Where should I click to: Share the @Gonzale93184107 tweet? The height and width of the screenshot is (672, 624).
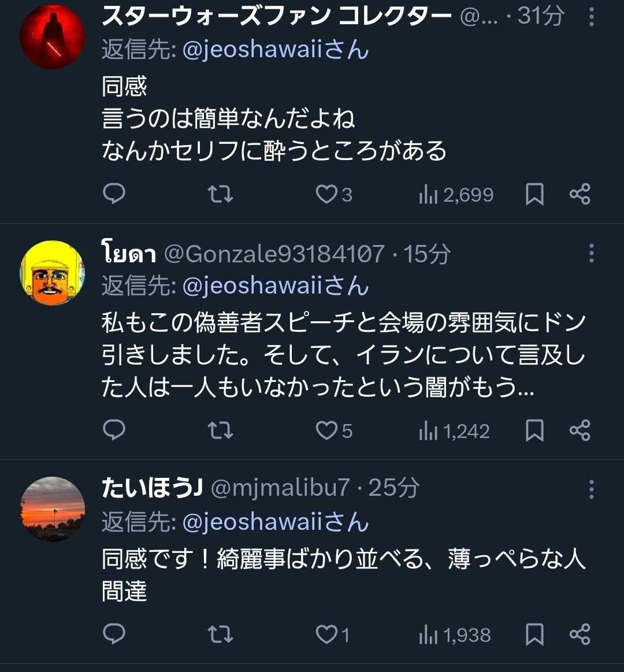coord(580,430)
